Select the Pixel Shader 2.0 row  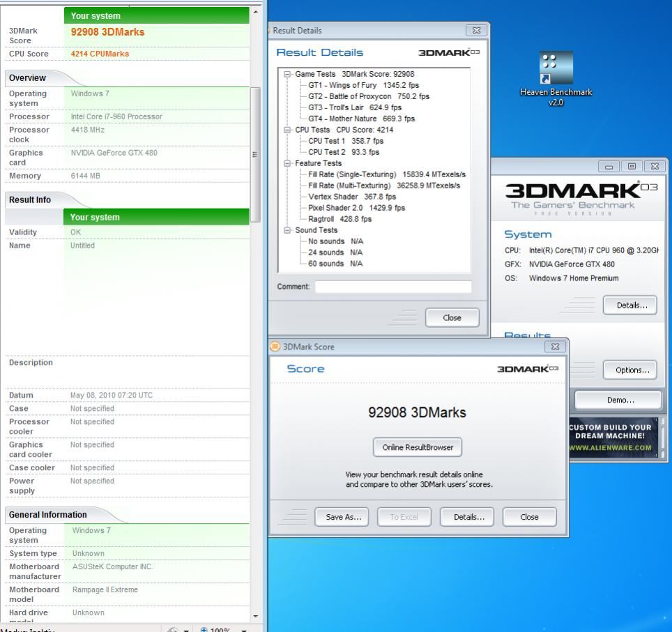357,208
